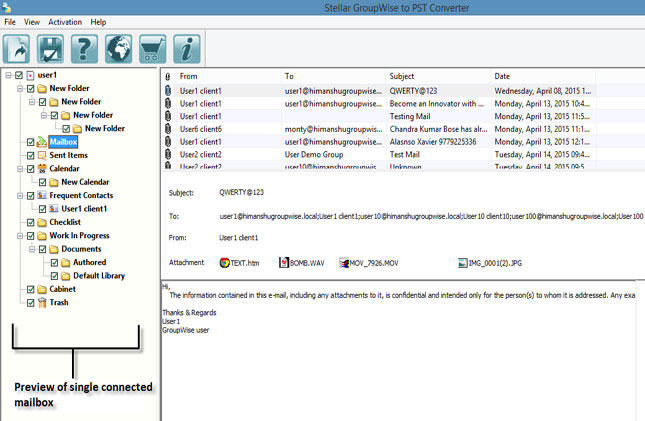The width and height of the screenshot is (645, 421).
Task: Click the User1 client1 contact icon in tree
Action: click(x=53, y=209)
